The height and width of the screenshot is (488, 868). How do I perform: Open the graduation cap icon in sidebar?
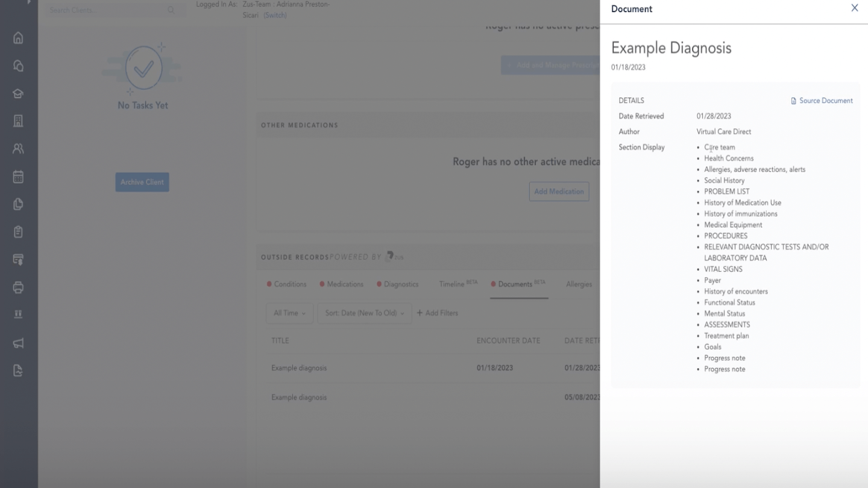[18, 93]
